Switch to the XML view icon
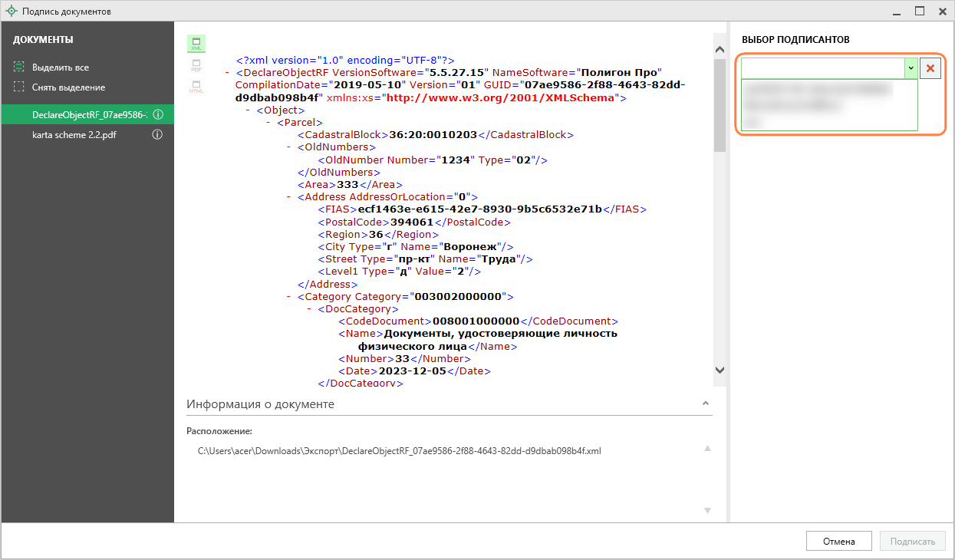This screenshot has height=560, width=955. (x=196, y=43)
